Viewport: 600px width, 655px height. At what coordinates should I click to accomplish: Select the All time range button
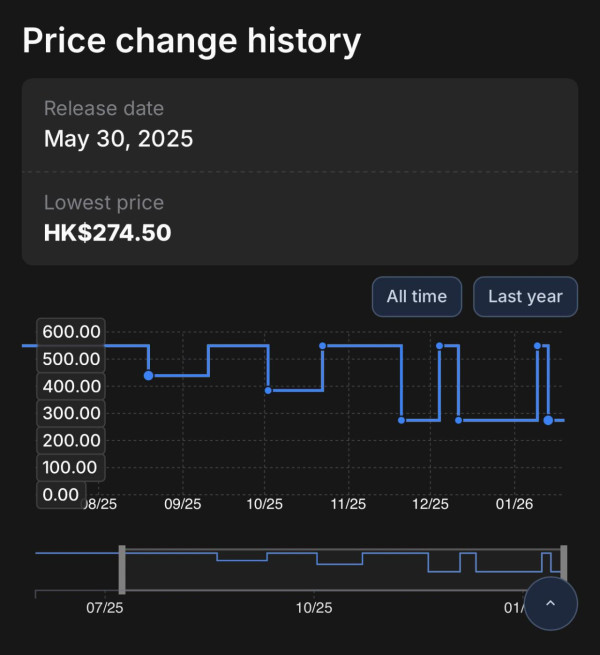coord(416,297)
